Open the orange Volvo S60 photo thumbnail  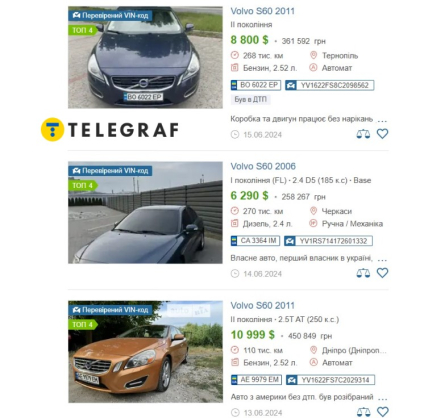coord(145,352)
